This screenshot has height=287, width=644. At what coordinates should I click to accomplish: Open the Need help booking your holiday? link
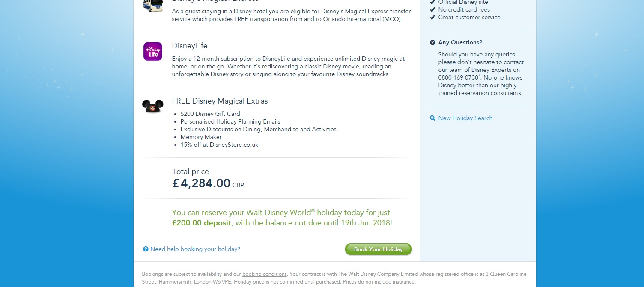coord(195,249)
